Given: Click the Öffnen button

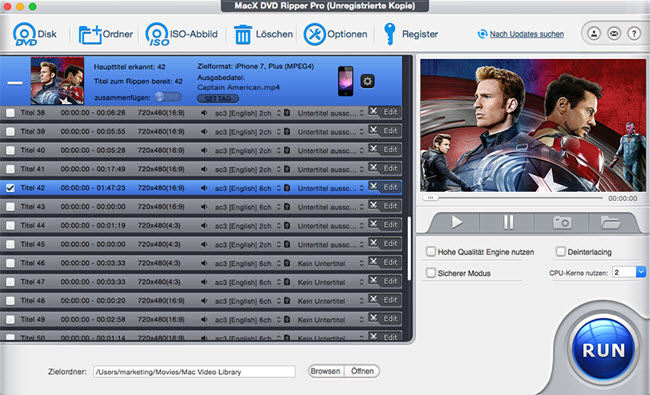Looking at the screenshot, I should [x=362, y=371].
